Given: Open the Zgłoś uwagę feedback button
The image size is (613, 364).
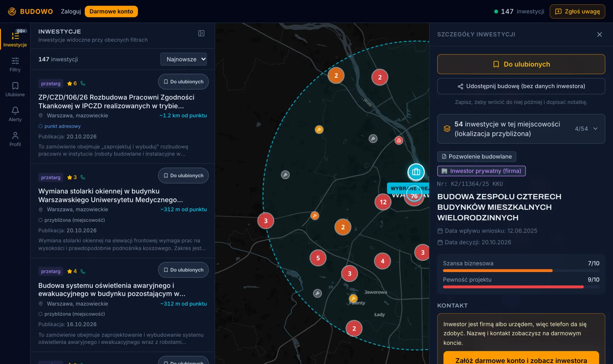Looking at the screenshot, I should pos(577,12).
